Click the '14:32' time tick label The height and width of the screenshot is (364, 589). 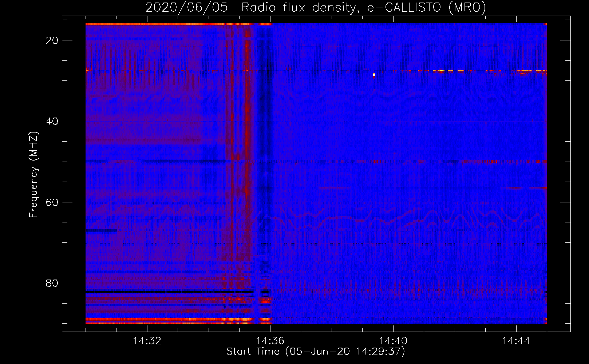click(x=147, y=341)
